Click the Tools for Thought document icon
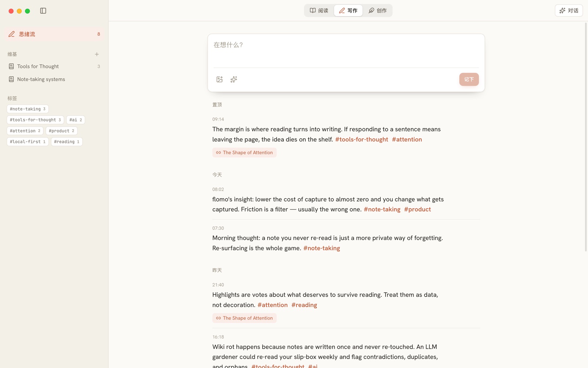 click(x=11, y=67)
